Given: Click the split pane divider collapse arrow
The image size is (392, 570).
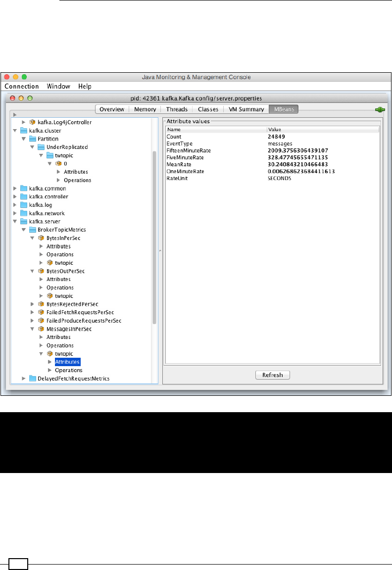Looking at the screenshot, I should tap(160, 251).
